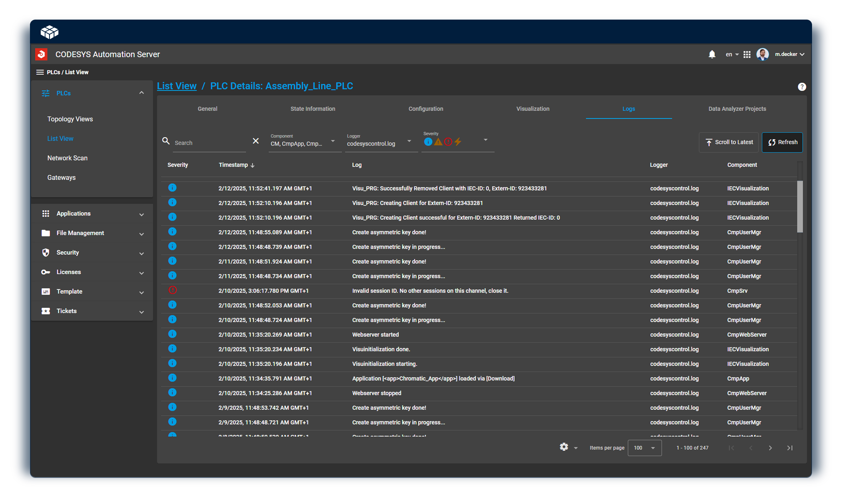Switch to the State Information tab
The image size is (842, 504).
[x=312, y=109]
